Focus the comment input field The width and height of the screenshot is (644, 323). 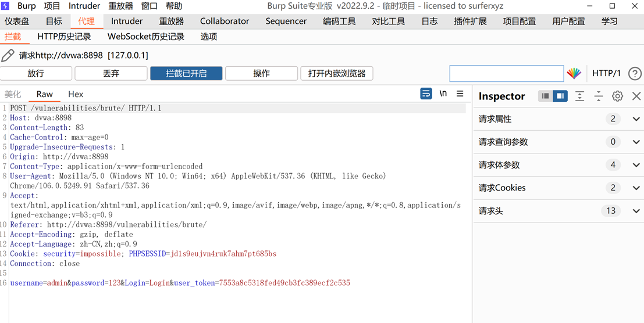pyautogui.click(x=506, y=74)
